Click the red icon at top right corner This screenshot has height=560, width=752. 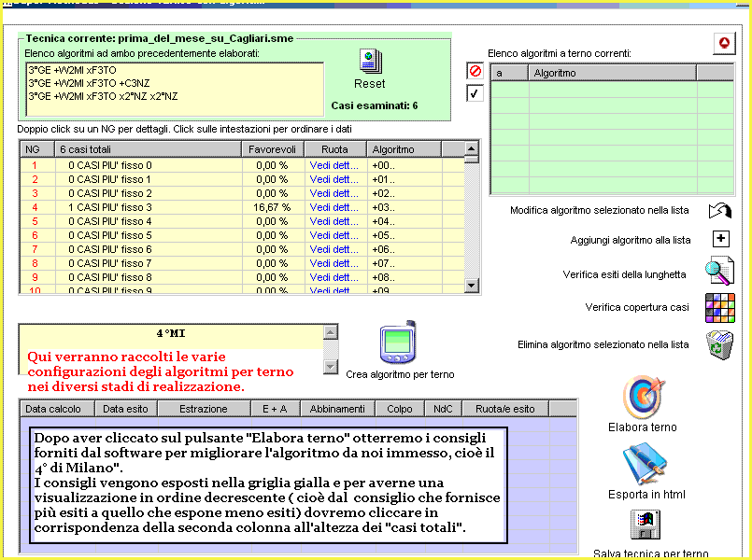[x=724, y=44]
